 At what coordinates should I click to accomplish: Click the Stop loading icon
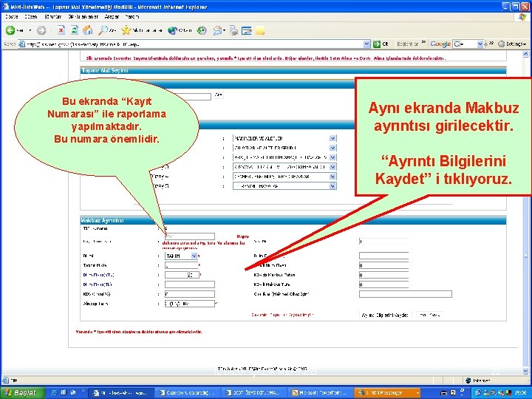click(61, 30)
